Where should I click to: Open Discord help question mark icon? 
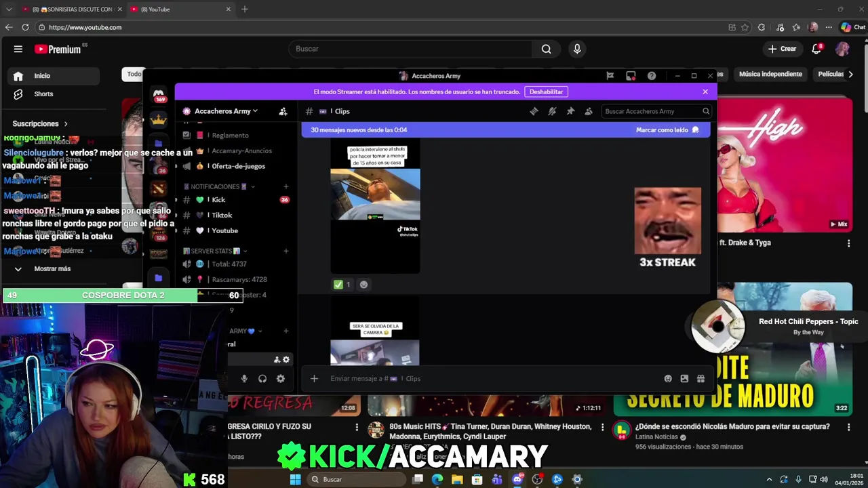[652, 76]
